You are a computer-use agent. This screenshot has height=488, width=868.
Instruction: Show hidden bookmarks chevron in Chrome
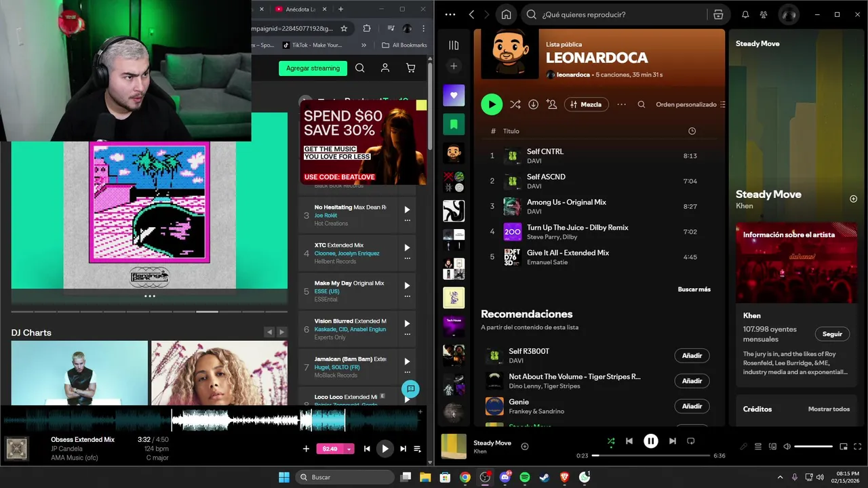point(364,45)
